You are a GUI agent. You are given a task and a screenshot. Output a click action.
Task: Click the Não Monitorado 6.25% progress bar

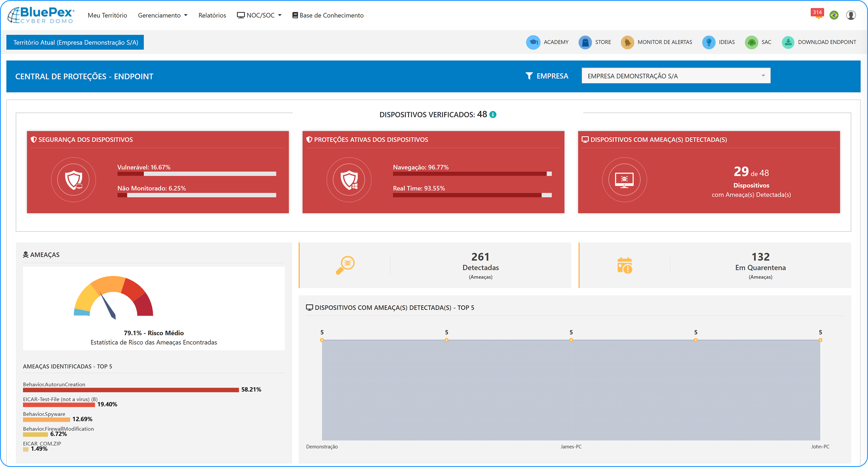click(x=197, y=195)
